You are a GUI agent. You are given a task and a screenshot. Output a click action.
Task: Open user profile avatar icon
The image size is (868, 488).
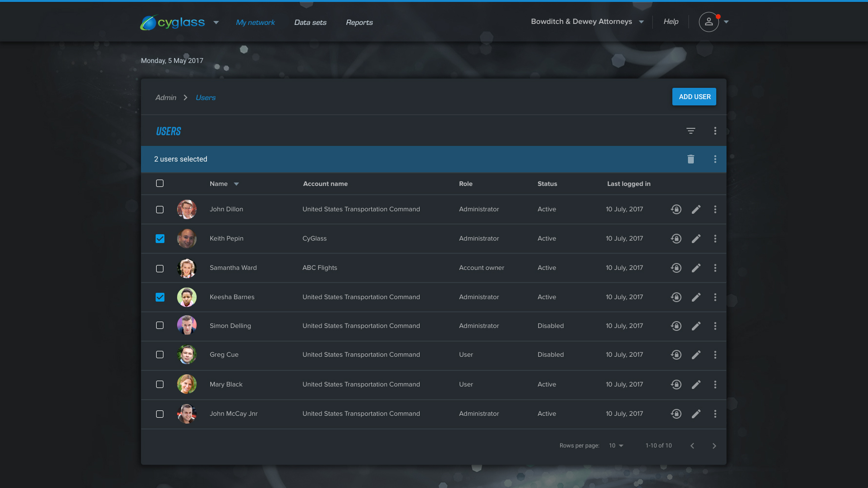click(x=708, y=22)
